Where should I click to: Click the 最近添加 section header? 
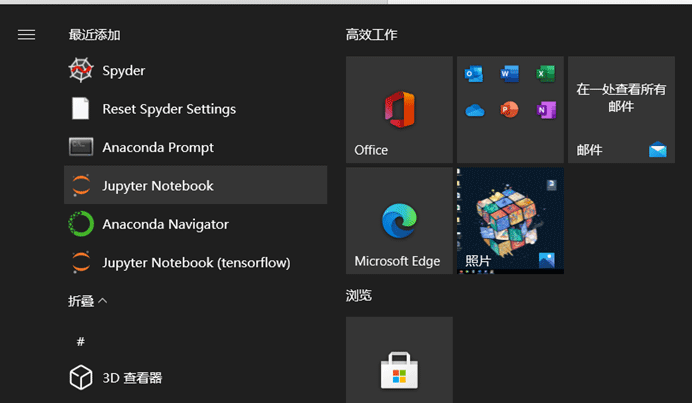[94, 35]
